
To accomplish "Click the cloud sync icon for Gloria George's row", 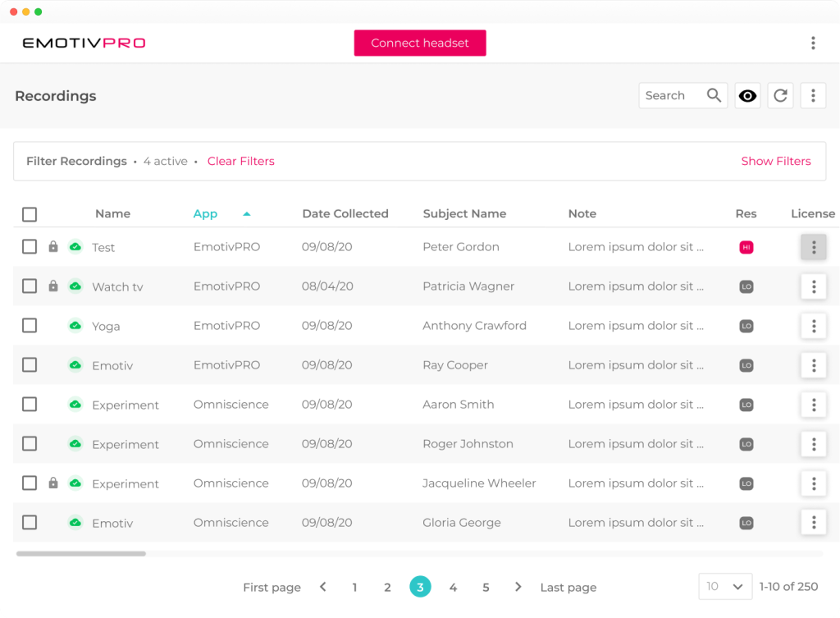I will (x=75, y=523).
